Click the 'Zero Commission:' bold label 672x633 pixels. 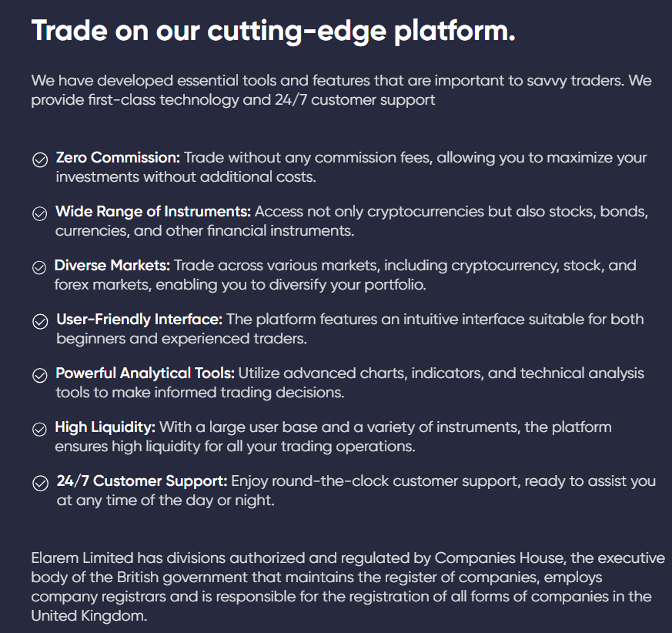click(118, 158)
